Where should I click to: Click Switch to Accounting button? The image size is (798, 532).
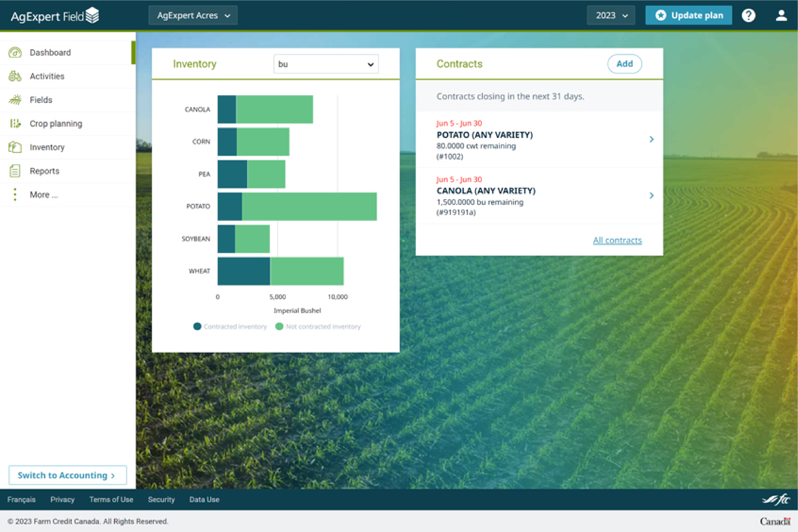coord(68,475)
